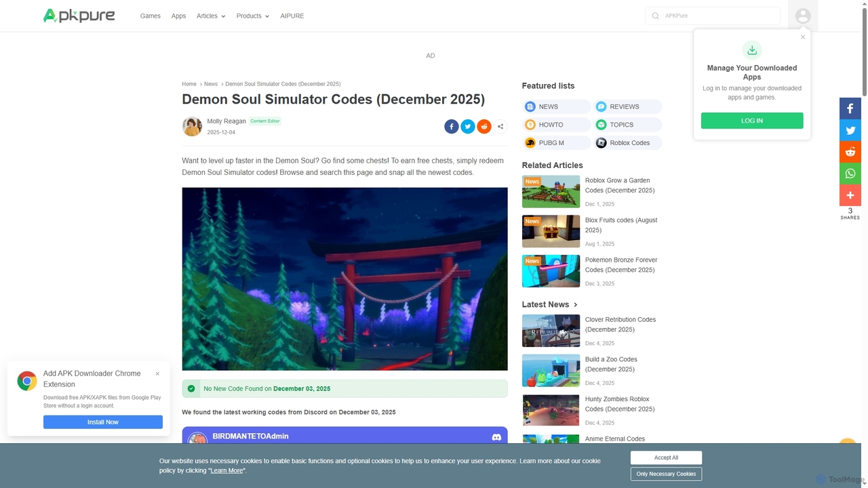
Task: Click Reddit icon in right floating share bar
Action: point(850,152)
